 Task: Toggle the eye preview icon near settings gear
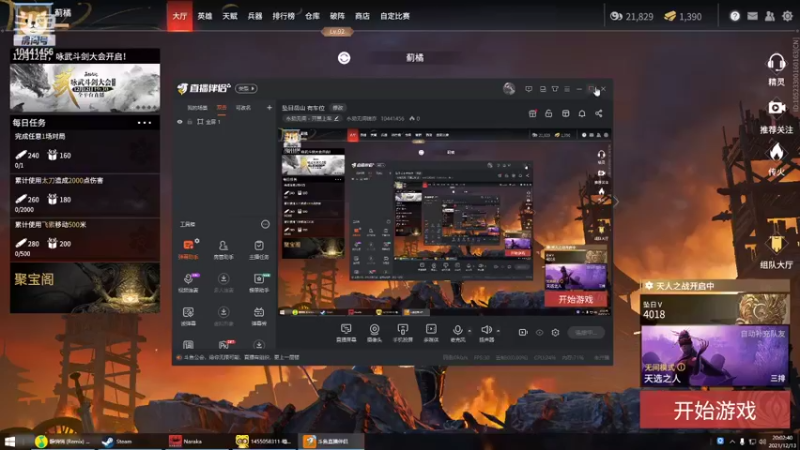[x=539, y=333]
